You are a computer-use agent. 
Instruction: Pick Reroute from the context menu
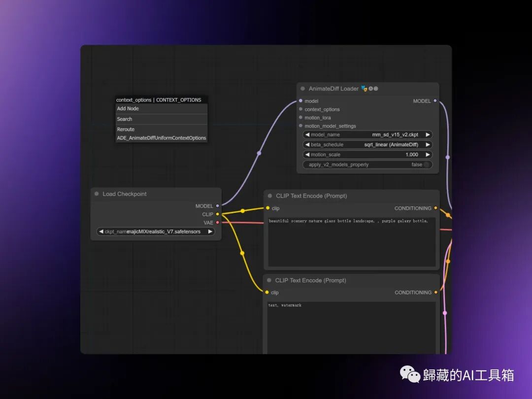(162, 129)
